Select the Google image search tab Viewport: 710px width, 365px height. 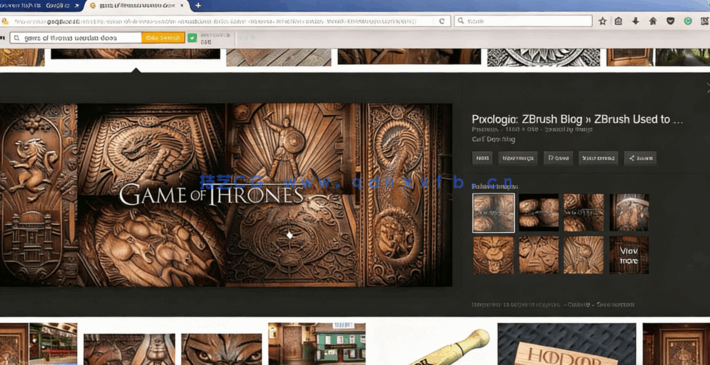(136, 6)
